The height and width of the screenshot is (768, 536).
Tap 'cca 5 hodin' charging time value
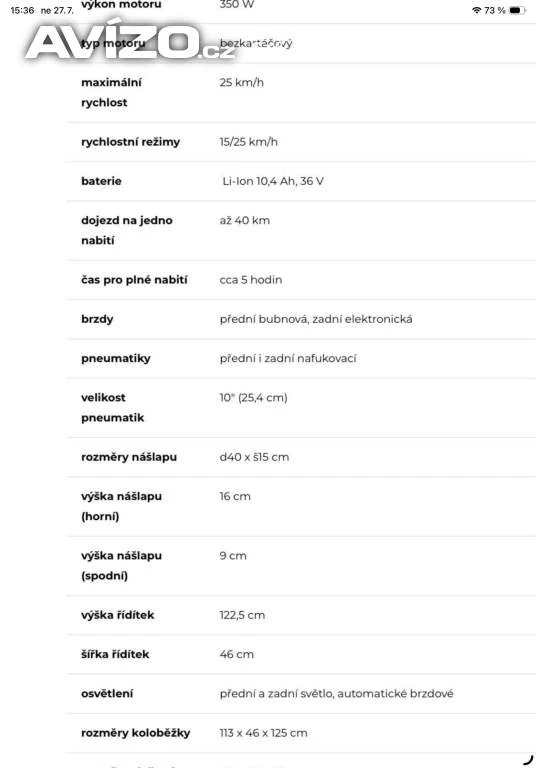[x=251, y=280]
